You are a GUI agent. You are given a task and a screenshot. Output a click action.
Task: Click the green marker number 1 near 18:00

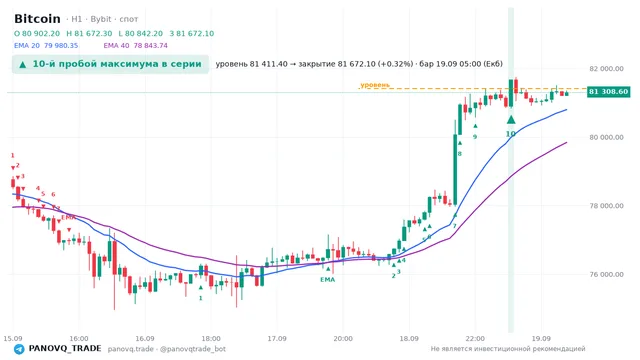tap(200, 298)
